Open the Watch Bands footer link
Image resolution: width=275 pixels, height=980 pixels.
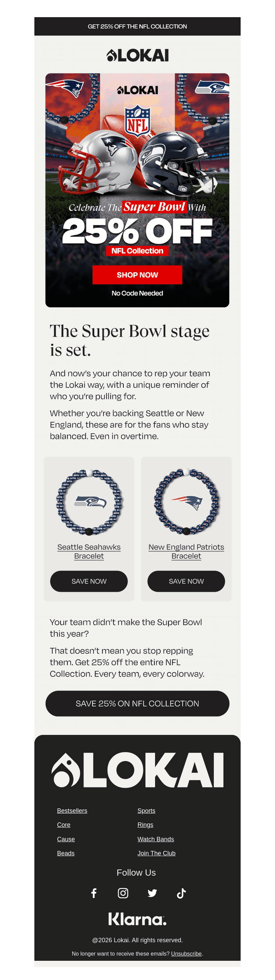click(156, 839)
